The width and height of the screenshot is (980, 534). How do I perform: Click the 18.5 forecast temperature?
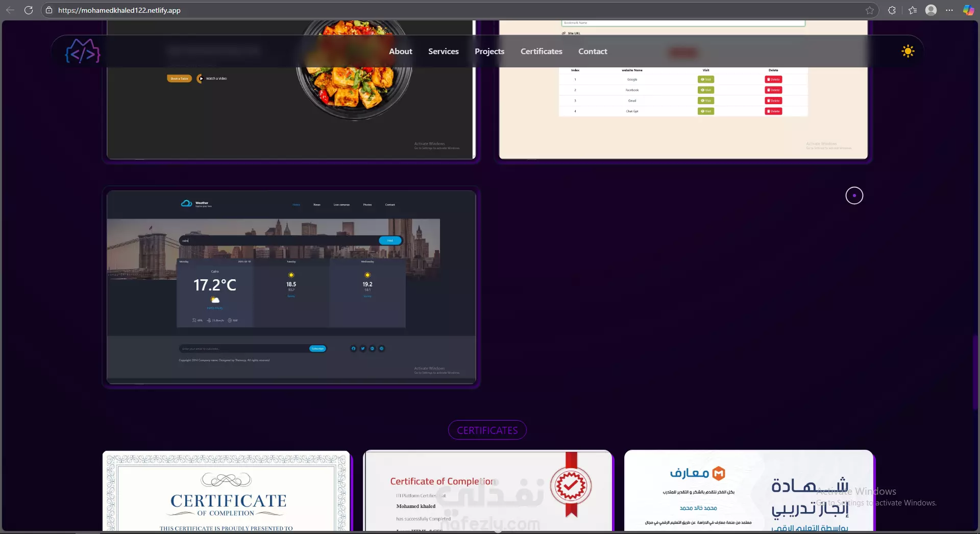[291, 284]
